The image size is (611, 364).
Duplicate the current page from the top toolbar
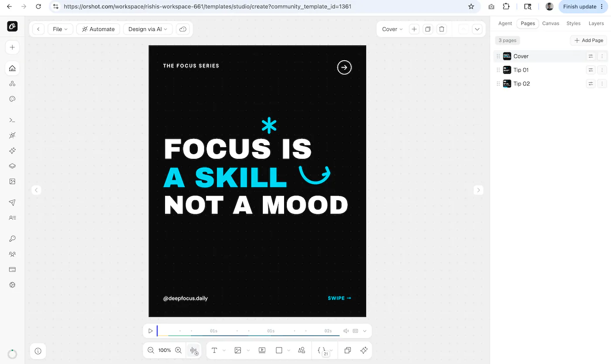point(428,29)
